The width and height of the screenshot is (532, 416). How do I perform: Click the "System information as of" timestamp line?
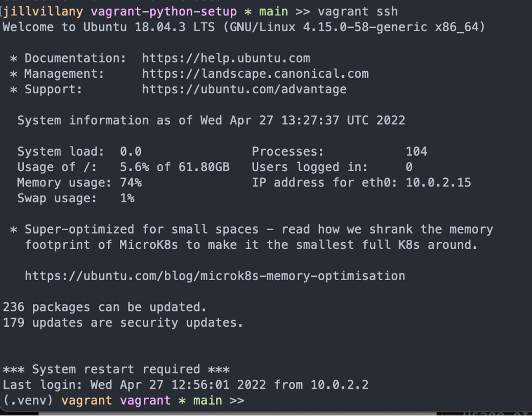point(211,120)
